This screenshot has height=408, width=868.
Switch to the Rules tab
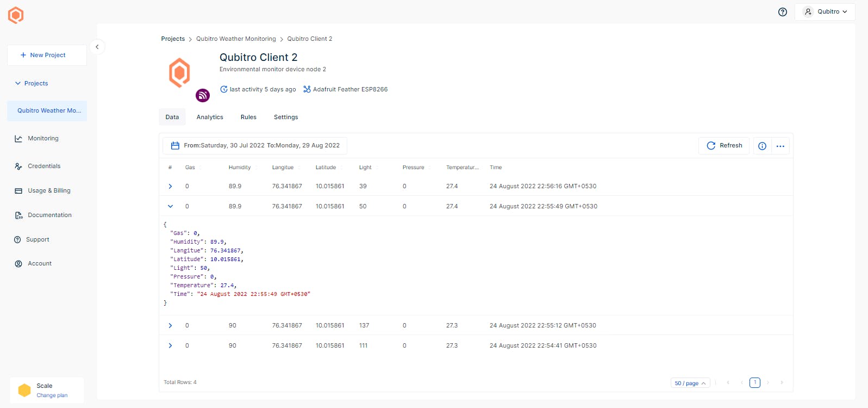click(248, 117)
